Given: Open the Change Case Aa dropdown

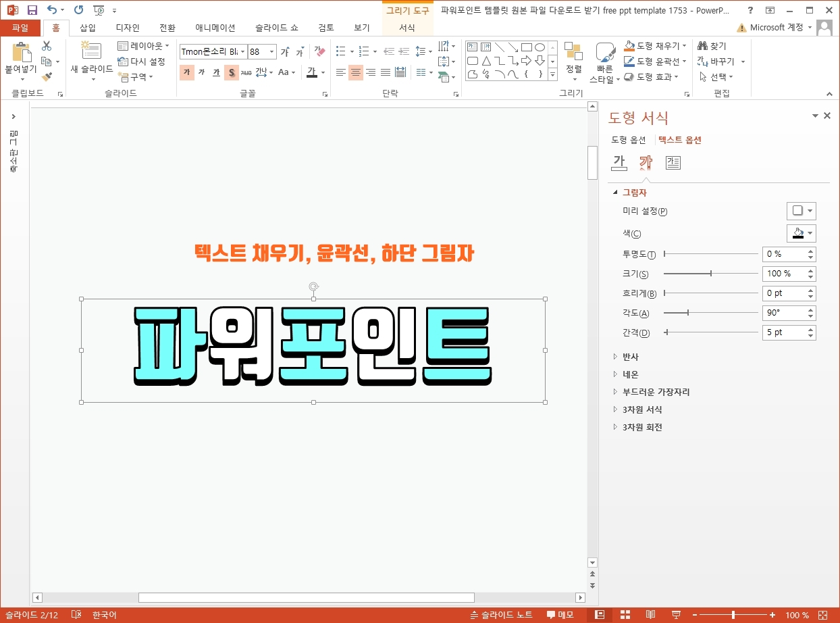Looking at the screenshot, I should tap(286, 72).
